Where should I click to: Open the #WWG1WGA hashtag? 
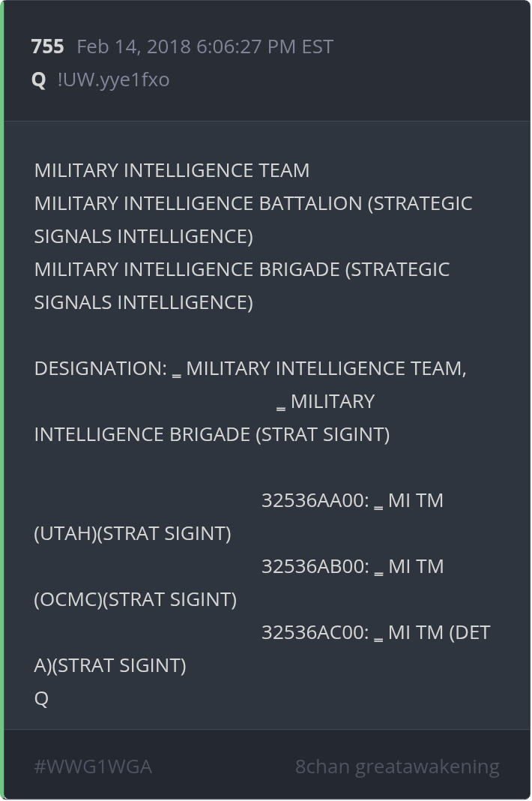click(x=93, y=766)
